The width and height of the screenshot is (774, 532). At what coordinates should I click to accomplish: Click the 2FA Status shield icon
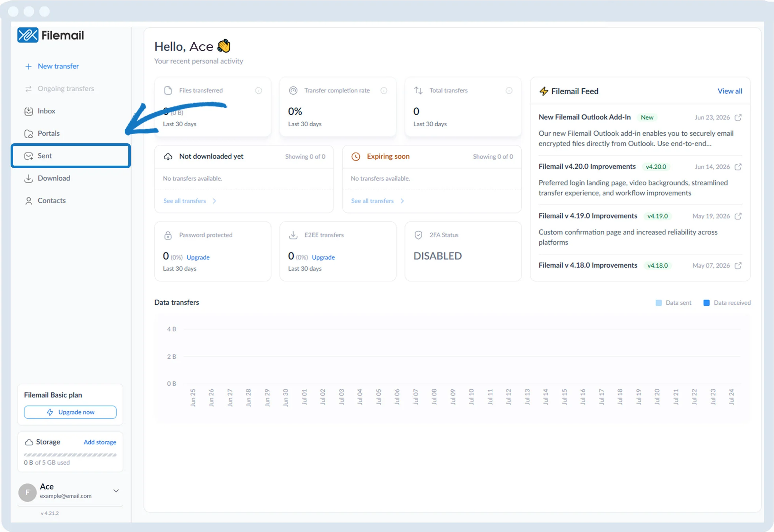pos(419,235)
